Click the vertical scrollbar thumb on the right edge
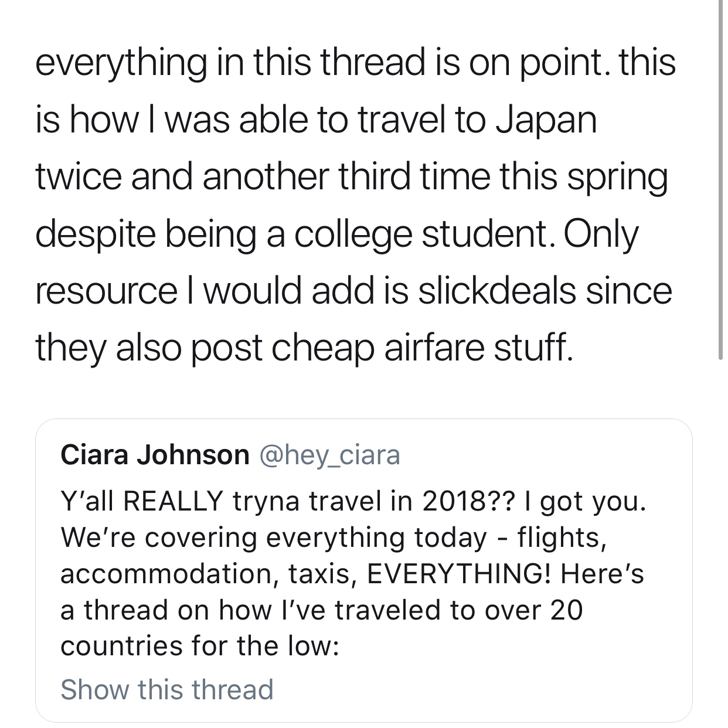 [720, 179]
